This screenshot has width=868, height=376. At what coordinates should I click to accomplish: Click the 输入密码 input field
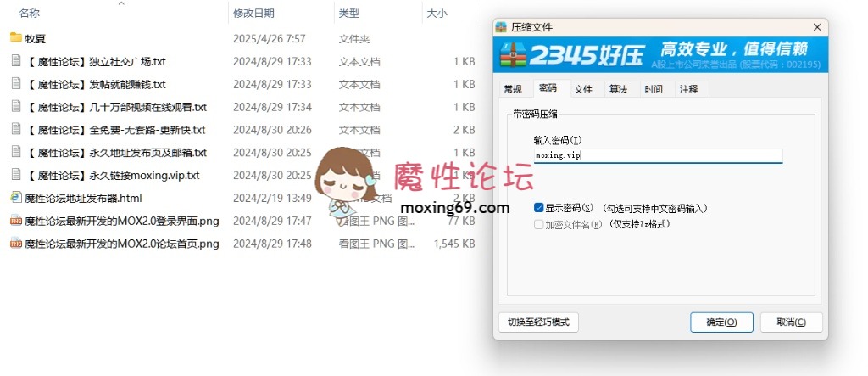pyautogui.click(x=658, y=156)
